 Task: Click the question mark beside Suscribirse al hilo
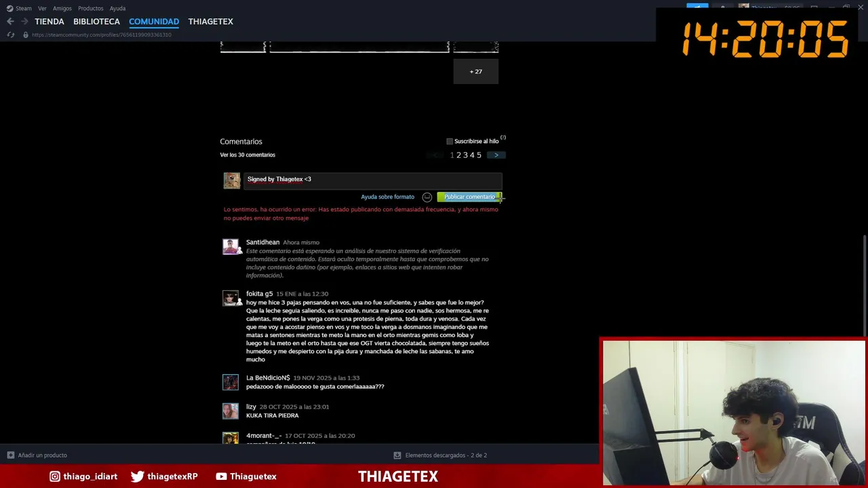pos(503,138)
